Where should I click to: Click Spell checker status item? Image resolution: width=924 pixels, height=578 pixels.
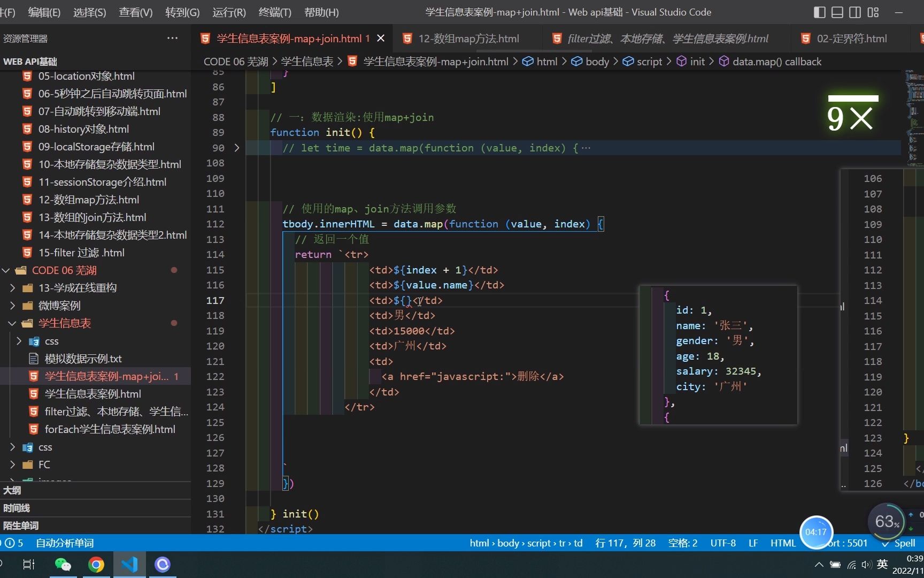899,543
